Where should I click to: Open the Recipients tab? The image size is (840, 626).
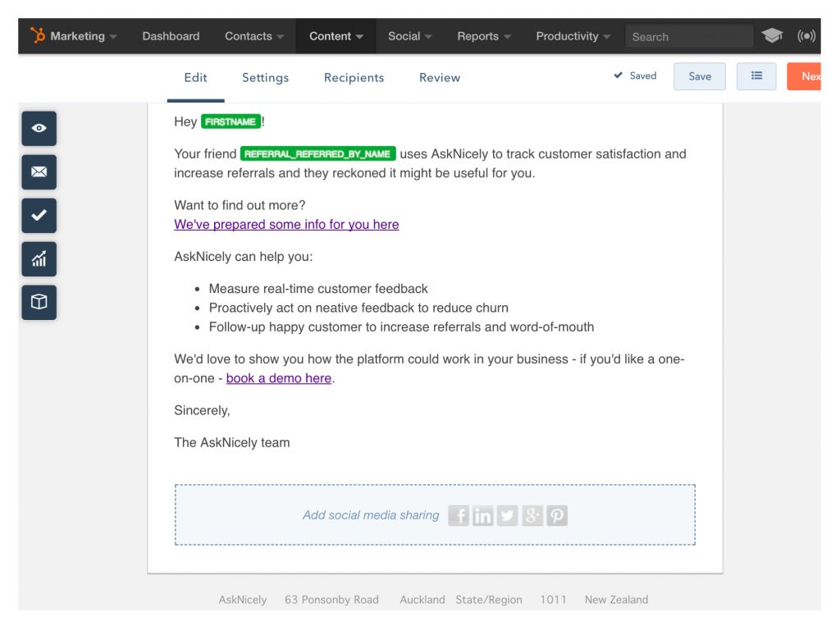(354, 78)
